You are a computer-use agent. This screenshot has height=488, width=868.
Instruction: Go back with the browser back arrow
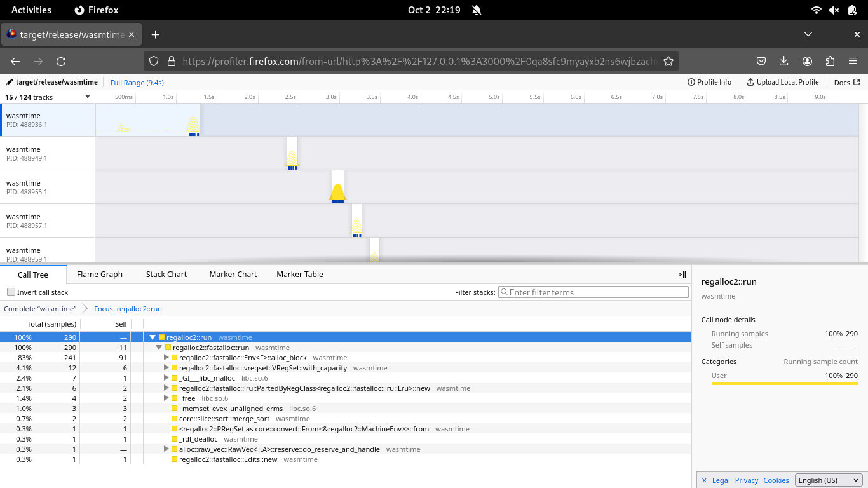(15, 61)
